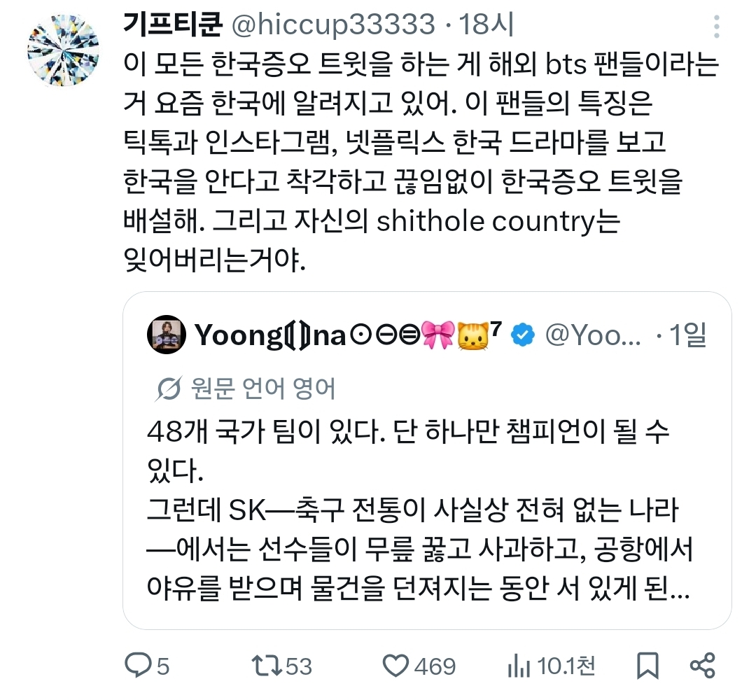Tap the translation icon beside 원문 언어 영어
The image size is (756, 700).
tap(168, 388)
